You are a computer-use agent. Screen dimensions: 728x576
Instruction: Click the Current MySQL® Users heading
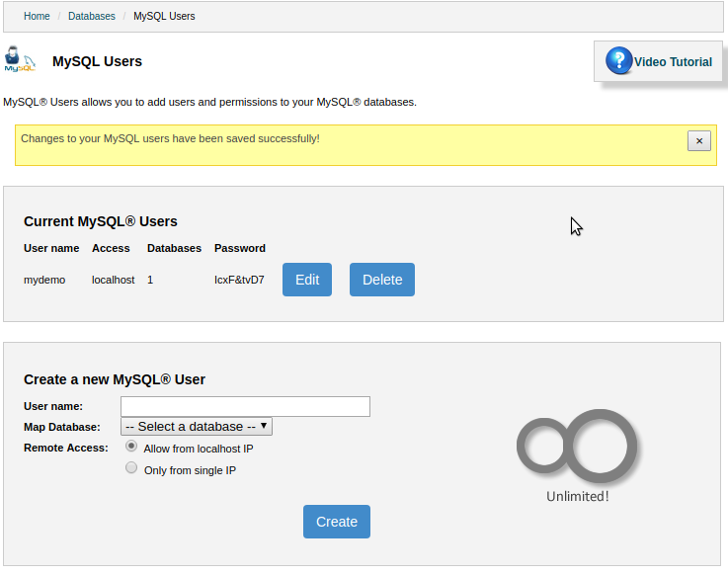click(x=101, y=221)
